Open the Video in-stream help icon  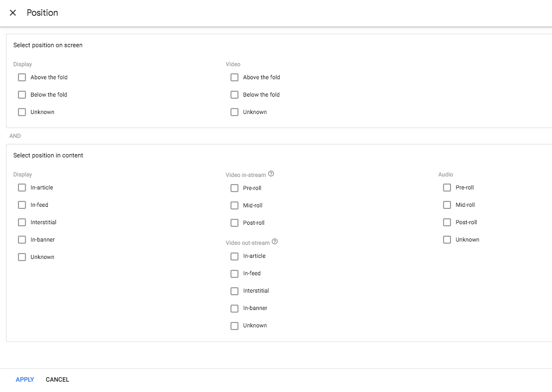click(x=271, y=174)
